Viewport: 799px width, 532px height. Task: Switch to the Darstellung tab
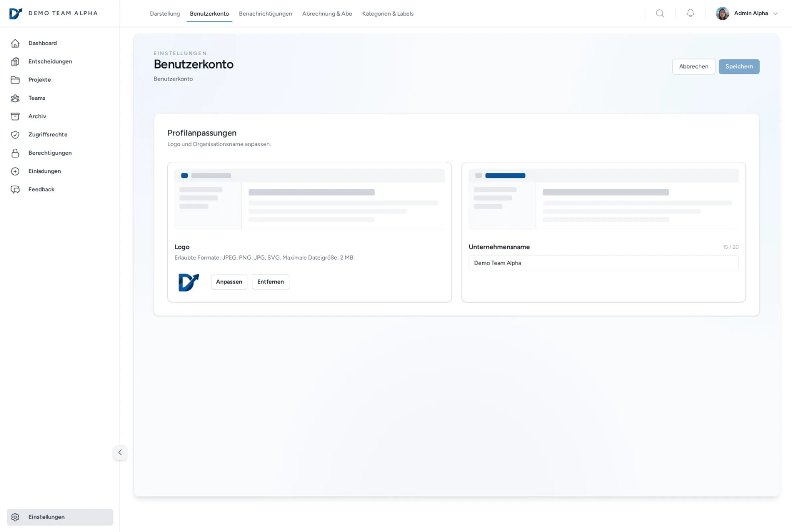164,14
